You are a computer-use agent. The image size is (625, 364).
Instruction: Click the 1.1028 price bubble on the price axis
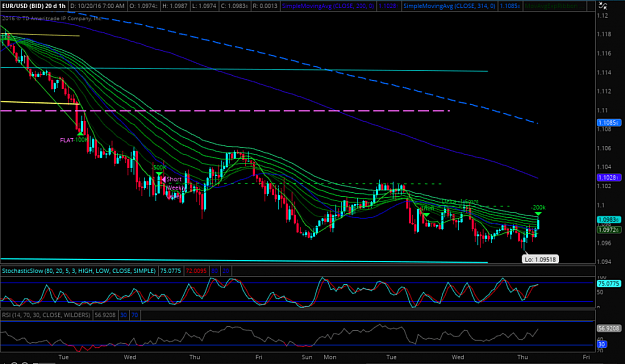[609, 177]
